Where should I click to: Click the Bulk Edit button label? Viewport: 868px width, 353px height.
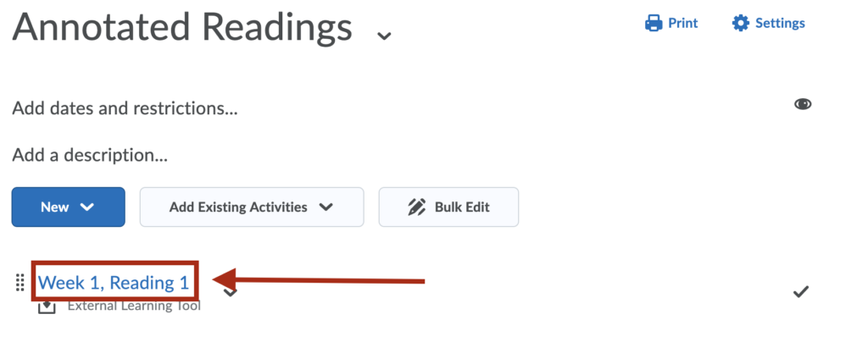[x=462, y=207]
